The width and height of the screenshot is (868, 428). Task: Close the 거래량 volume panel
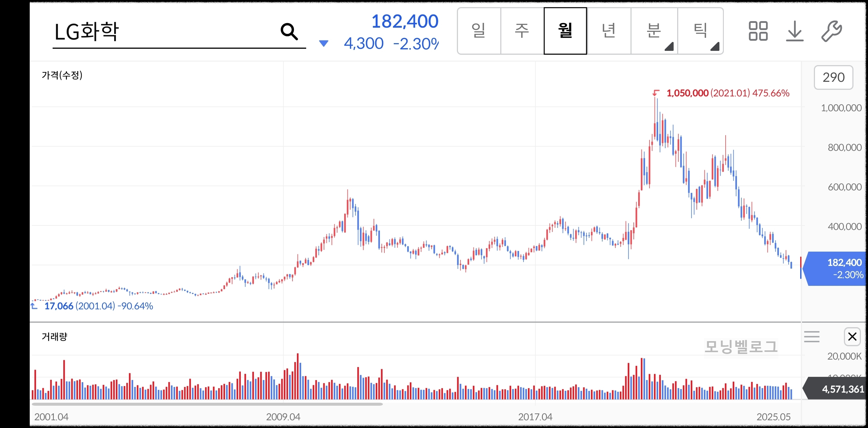852,337
